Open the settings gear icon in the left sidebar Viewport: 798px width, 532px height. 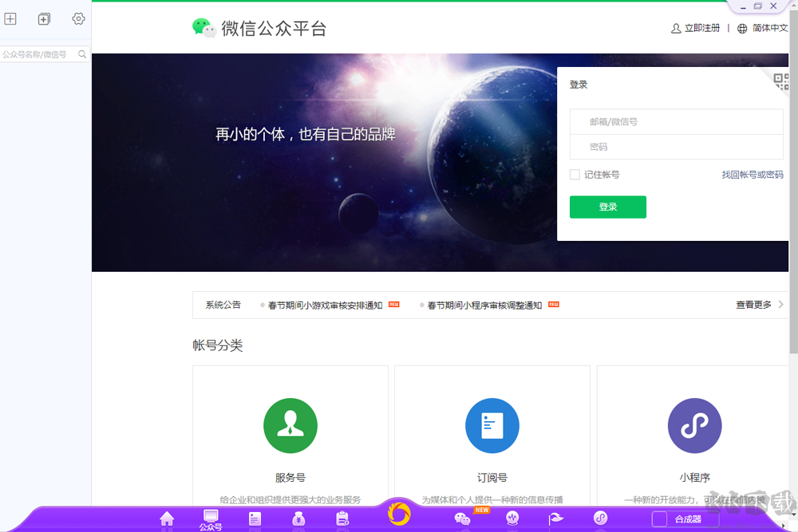pyautogui.click(x=77, y=18)
